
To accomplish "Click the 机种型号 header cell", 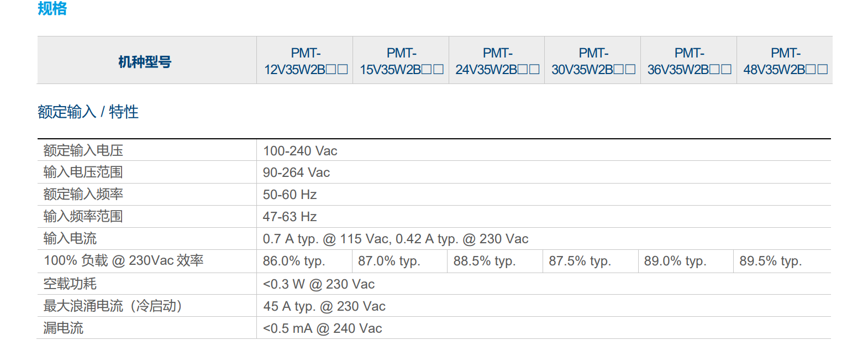I will point(145,61).
